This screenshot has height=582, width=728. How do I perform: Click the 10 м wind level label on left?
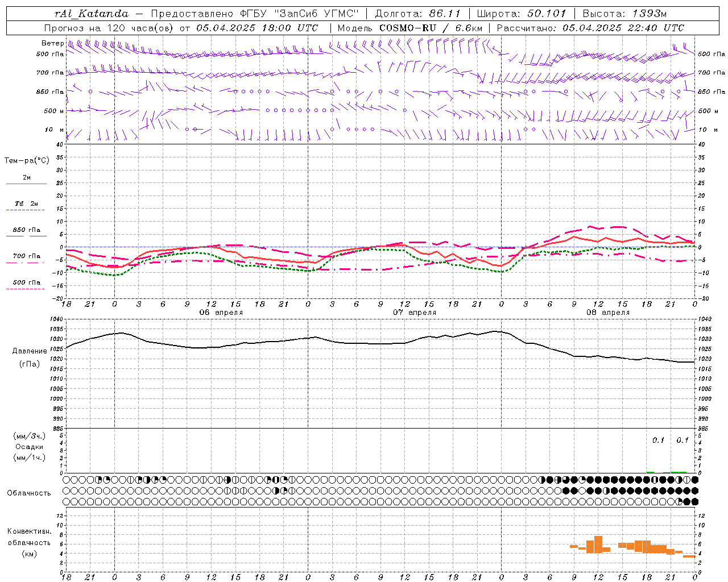pyautogui.click(x=55, y=130)
